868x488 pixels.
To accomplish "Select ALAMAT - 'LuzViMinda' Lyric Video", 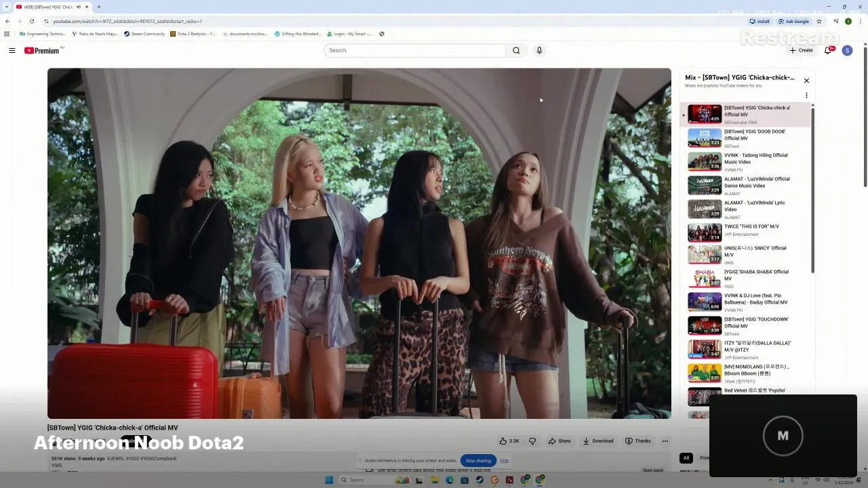I will tap(746, 209).
